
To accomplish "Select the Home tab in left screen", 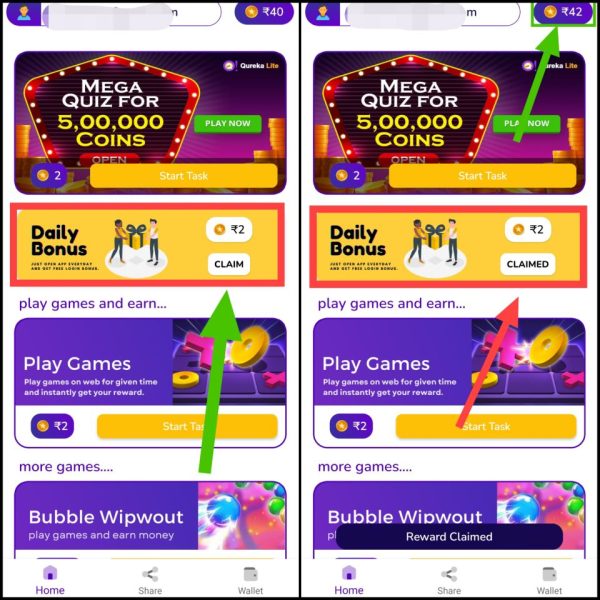I will click(x=50, y=580).
